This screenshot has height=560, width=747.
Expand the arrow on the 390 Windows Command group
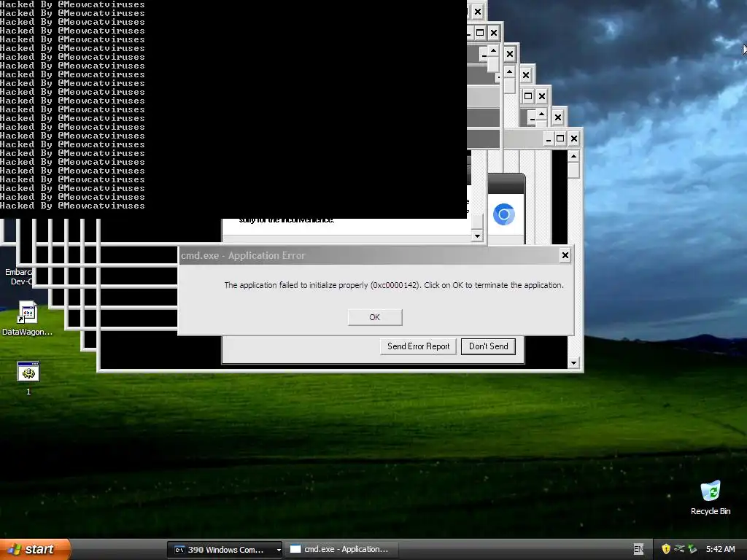pyautogui.click(x=279, y=550)
